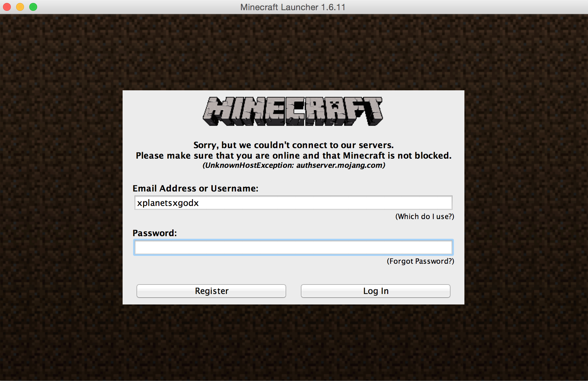The height and width of the screenshot is (381, 588).
Task: Click the Minecraft Launcher 1.6.11 title text
Action: point(293,7)
